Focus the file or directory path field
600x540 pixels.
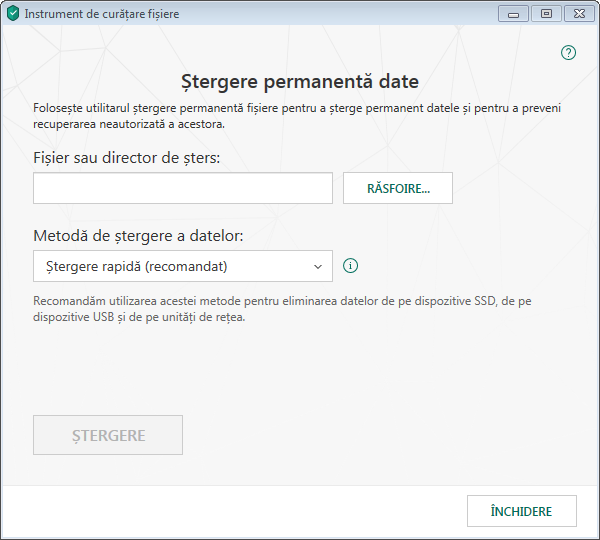click(183, 188)
